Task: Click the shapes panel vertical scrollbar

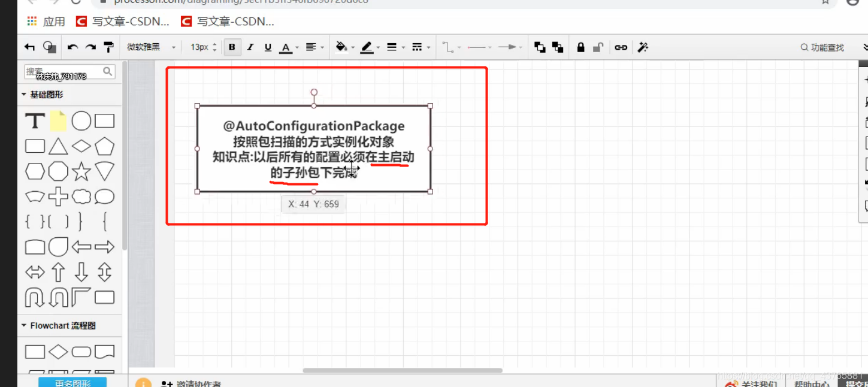Action: click(125, 156)
